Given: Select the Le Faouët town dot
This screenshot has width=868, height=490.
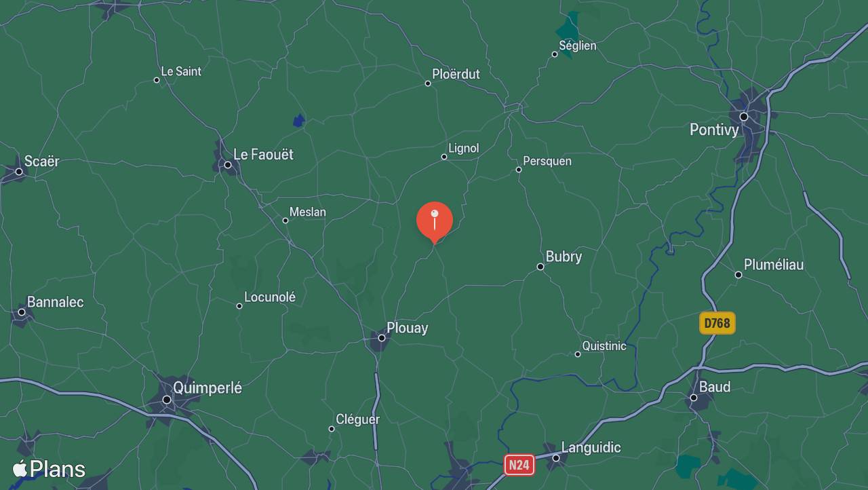Looking at the screenshot, I should point(228,165).
